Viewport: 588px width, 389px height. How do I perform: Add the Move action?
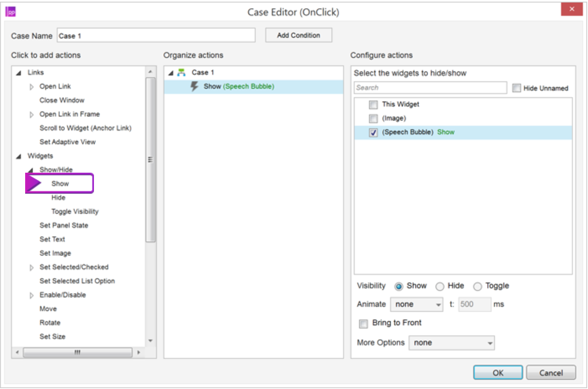[x=48, y=309]
